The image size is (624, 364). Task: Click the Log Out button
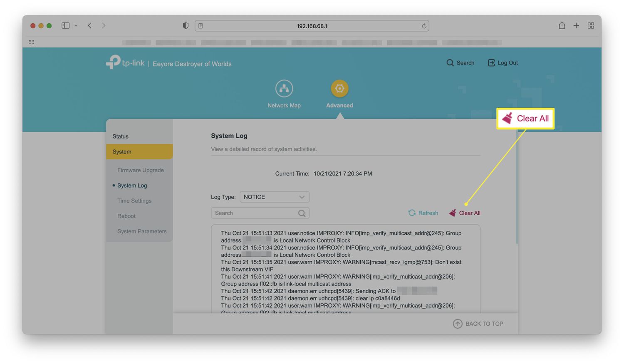pos(503,63)
